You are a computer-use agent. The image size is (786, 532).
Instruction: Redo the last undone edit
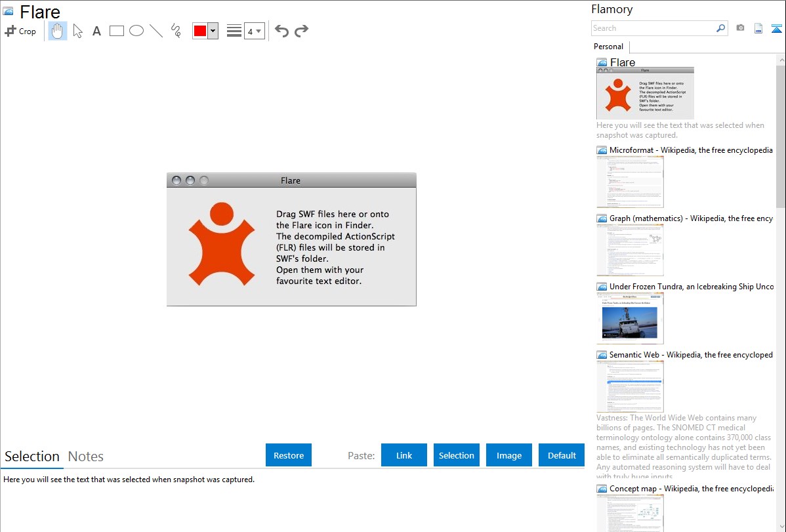pyautogui.click(x=301, y=31)
